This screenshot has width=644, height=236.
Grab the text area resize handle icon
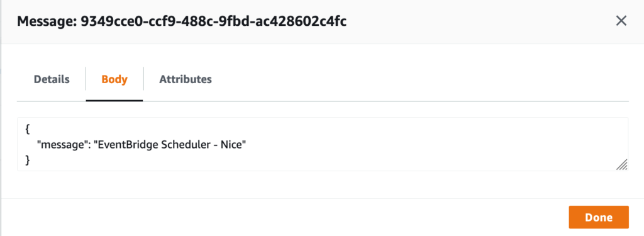tap(622, 164)
